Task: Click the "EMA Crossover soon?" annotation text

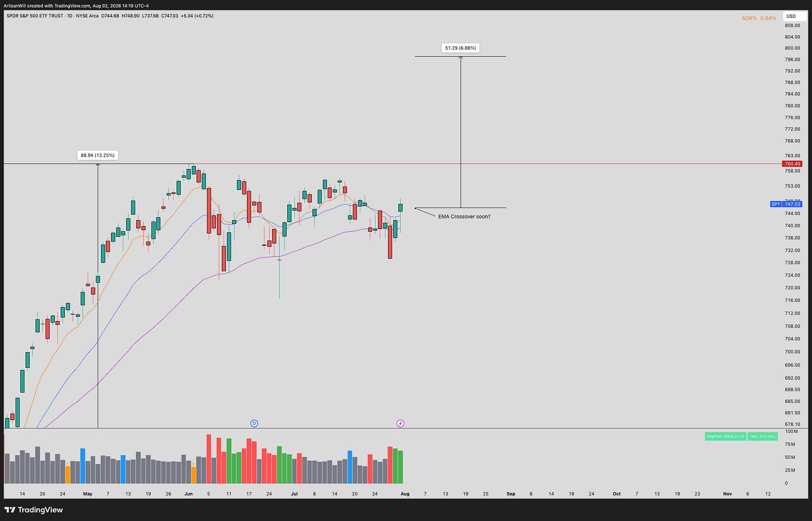Action: [465, 217]
